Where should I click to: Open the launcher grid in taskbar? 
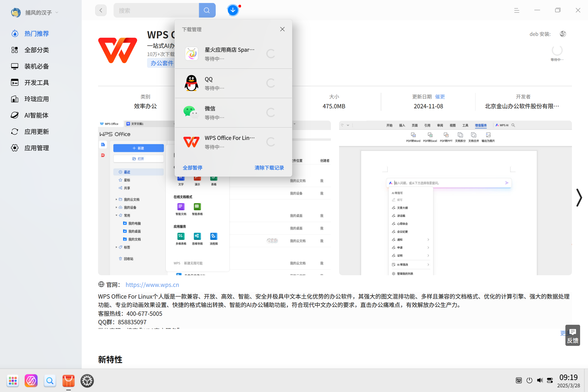pos(13,381)
